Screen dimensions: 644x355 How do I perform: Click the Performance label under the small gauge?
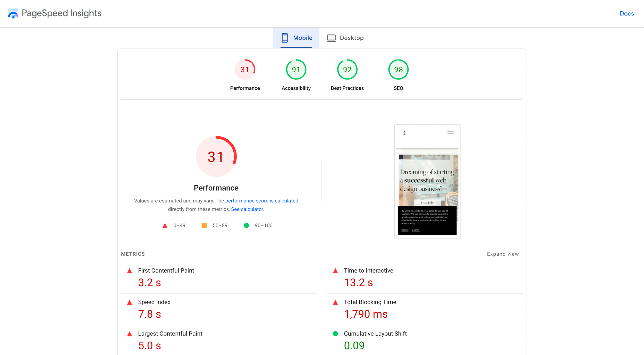click(245, 88)
